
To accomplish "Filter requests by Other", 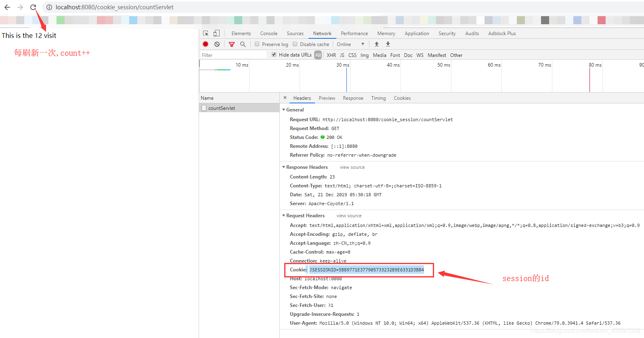I will tap(456, 55).
